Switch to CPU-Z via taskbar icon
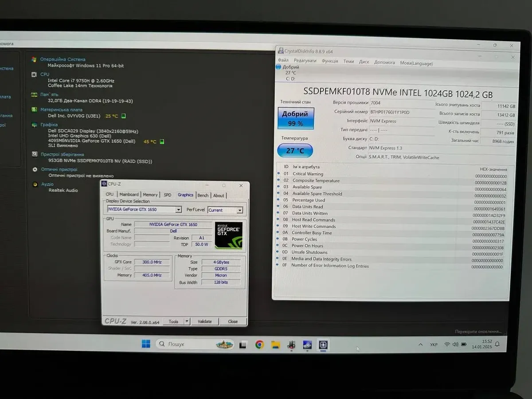532x399 pixels. click(x=323, y=344)
